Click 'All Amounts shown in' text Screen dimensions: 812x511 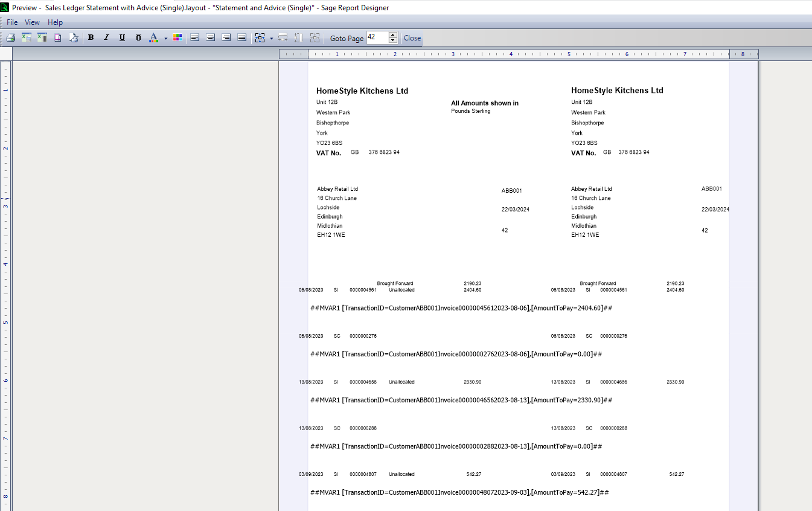[x=485, y=103]
